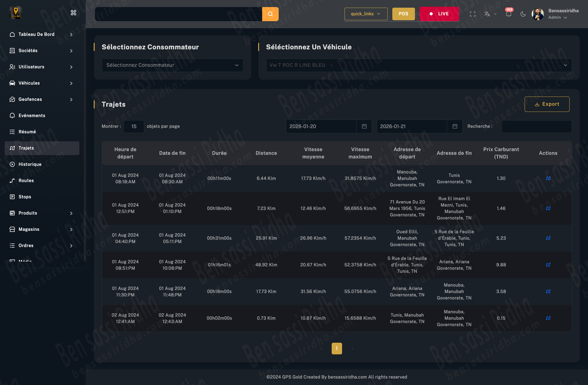The width and height of the screenshot is (588, 385).
Task: Click the sidebar grid toggle icon
Action: [73, 13]
